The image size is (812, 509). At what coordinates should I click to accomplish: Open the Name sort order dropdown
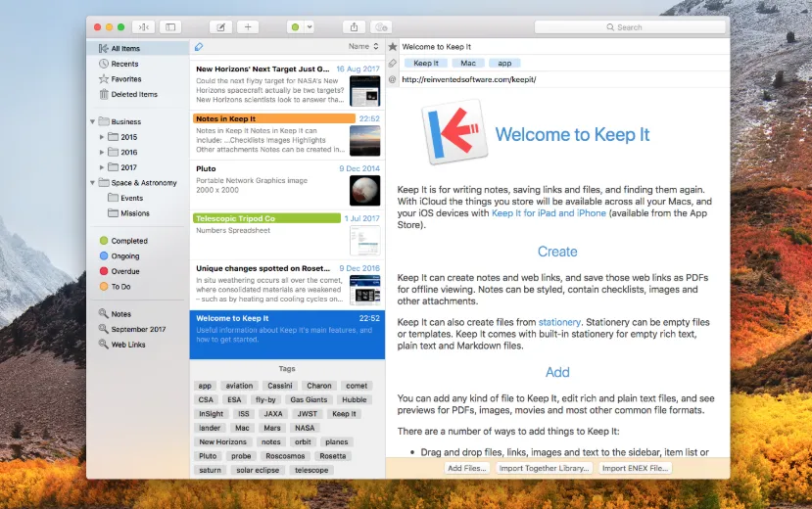pyautogui.click(x=363, y=46)
